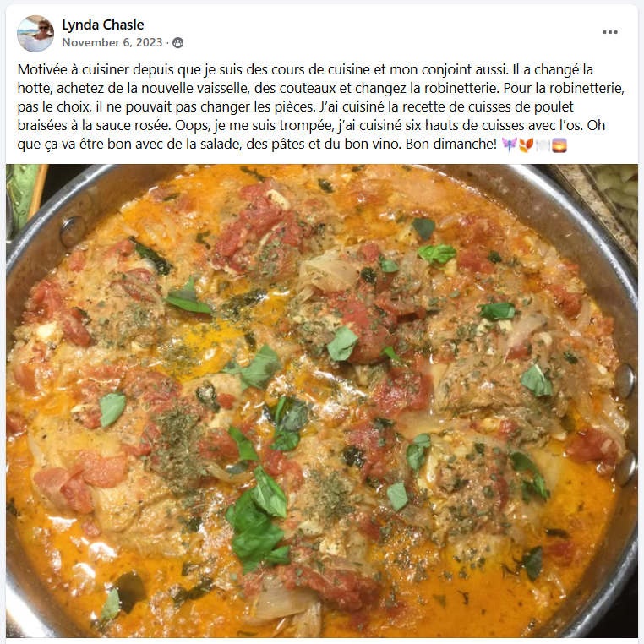Open the Lynda Chasle profile name link
Screen dimensions: 644x644
click(x=102, y=25)
